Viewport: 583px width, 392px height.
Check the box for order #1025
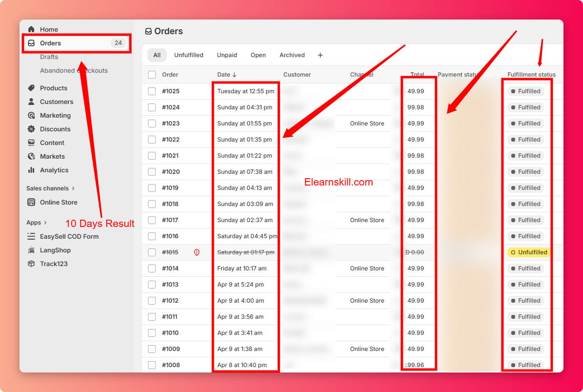[152, 91]
